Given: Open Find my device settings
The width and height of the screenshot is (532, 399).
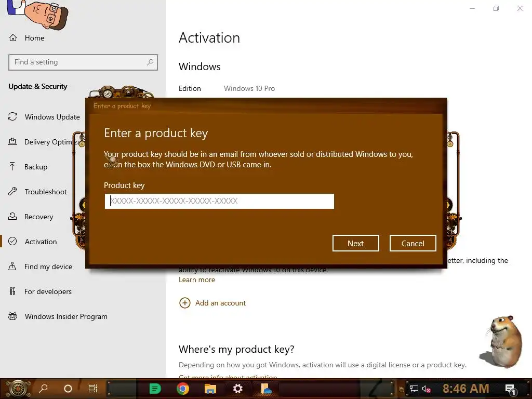Looking at the screenshot, I should tap(48, 267).
